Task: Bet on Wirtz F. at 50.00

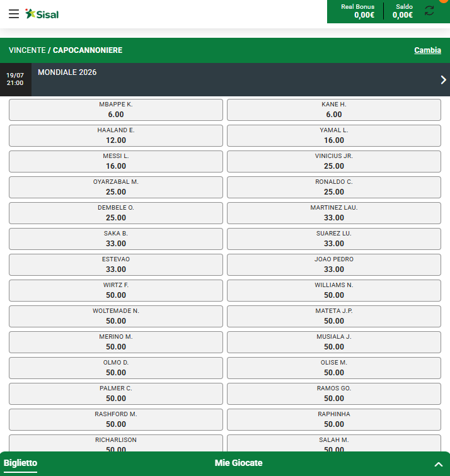Action: pyautogui.click(x=116, y=290)
